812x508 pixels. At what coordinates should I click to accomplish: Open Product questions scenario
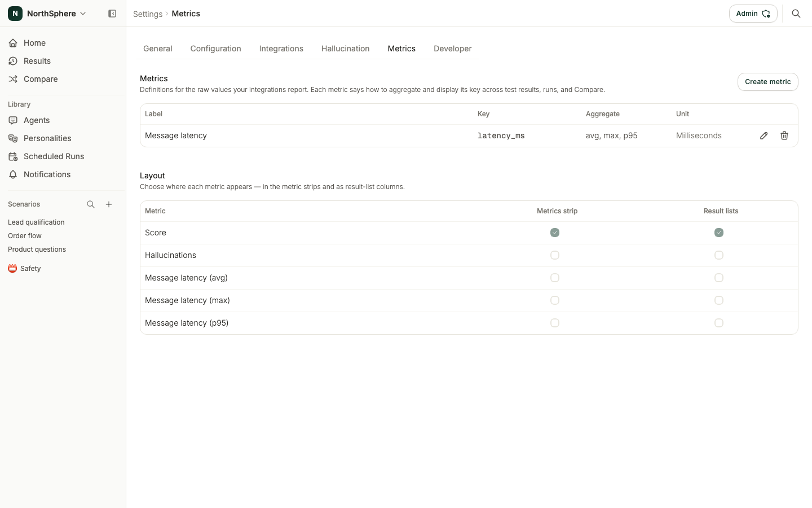coord(37,249)
